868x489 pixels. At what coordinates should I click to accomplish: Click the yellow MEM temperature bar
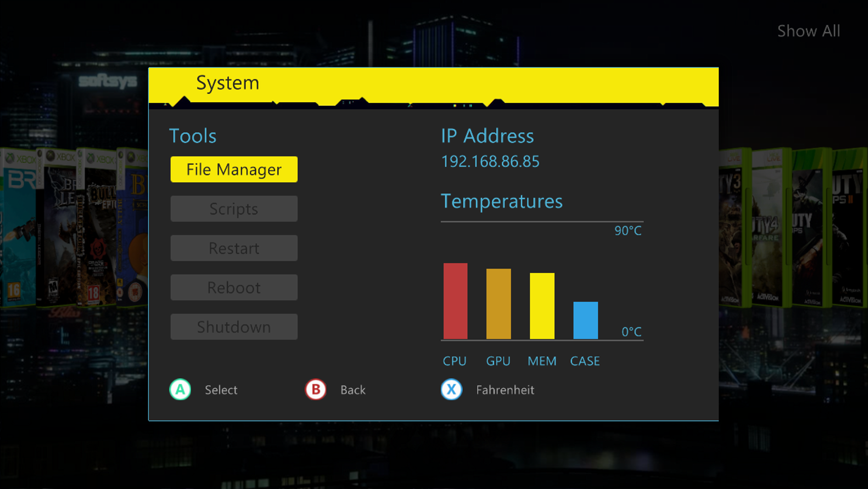tap(542, 305)
